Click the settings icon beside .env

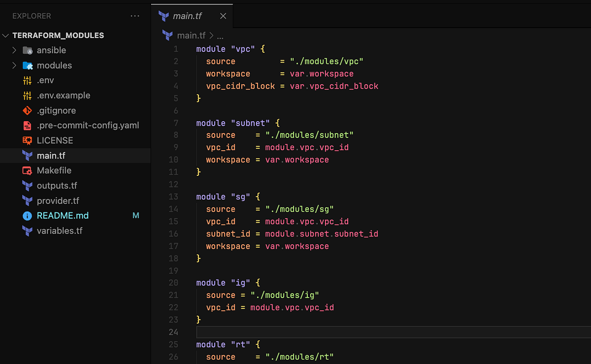coord(28,80)
